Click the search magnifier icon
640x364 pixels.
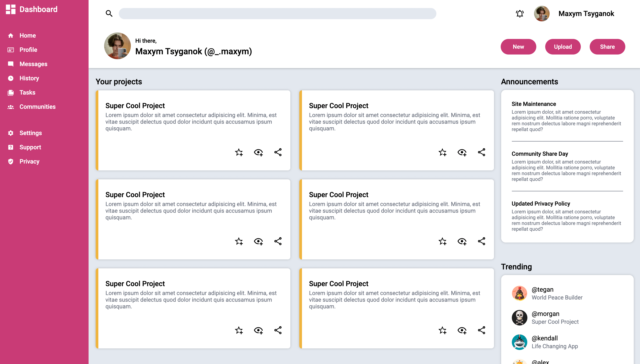click(109, 14)
